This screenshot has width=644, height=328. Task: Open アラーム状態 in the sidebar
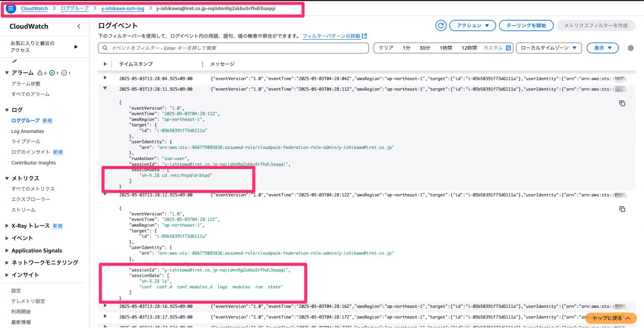click(26, 84)
